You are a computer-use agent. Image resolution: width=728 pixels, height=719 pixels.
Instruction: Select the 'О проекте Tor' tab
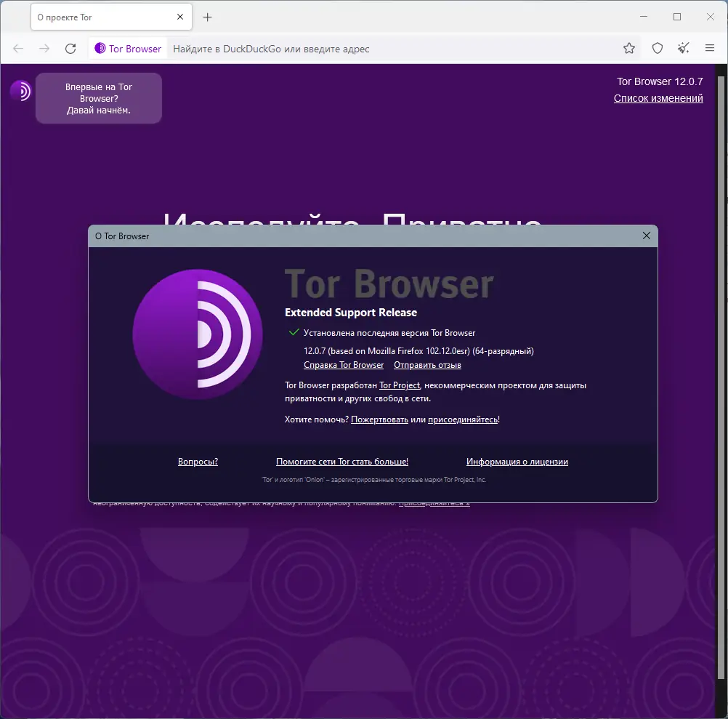[111, 17]
